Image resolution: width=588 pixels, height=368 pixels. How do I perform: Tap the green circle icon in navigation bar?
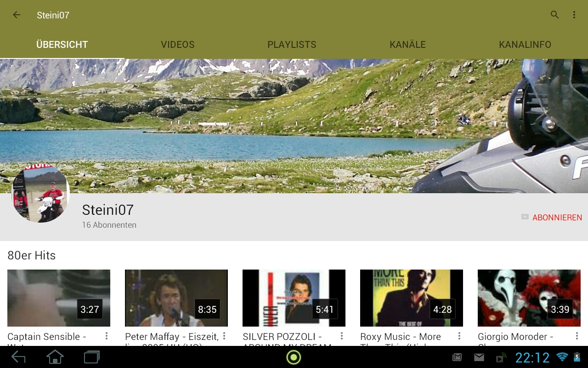click(294, 357)
